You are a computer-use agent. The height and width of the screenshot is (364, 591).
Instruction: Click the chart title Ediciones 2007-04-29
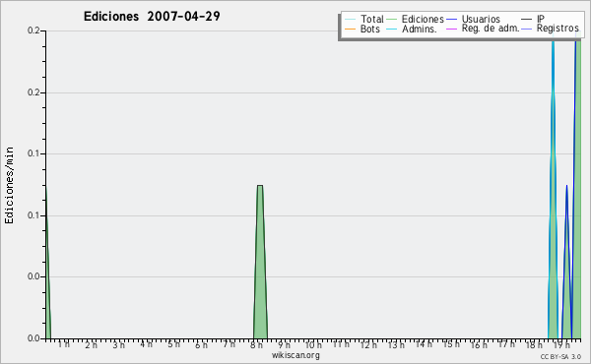152,17
